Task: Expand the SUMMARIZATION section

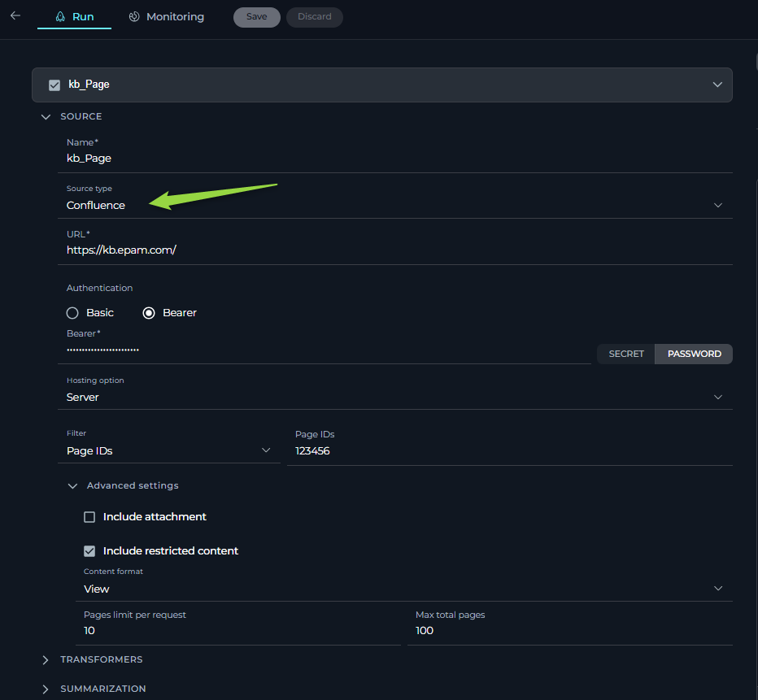Action: pyautogui.click(x=46, y=689)
